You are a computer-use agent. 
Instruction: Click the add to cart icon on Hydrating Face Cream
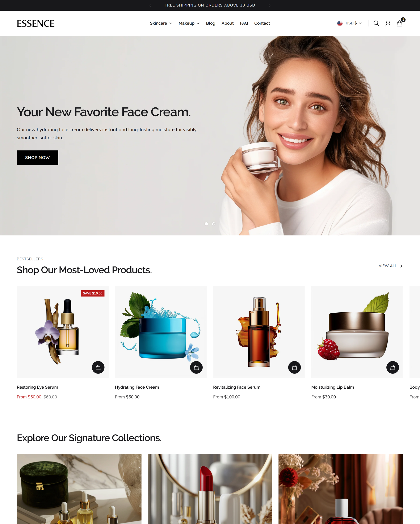pyautogui.click(x=196, y=367)
